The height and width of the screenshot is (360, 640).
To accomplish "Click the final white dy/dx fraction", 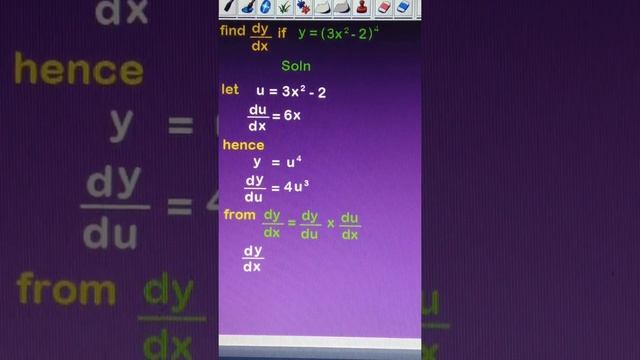I will click(253, 259).
